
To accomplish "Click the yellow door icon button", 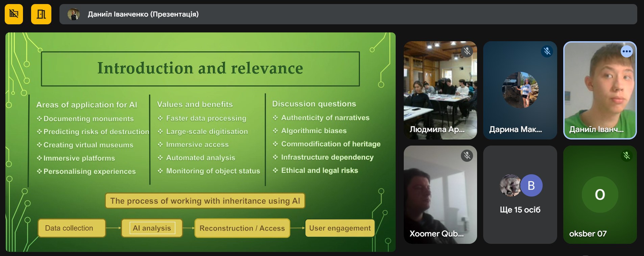I will point(41,14).
